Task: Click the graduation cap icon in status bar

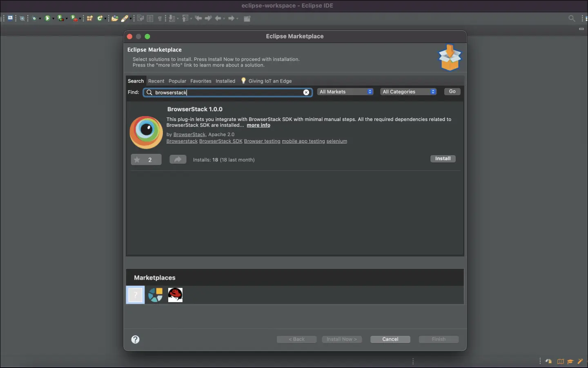Action: [570, 361]
